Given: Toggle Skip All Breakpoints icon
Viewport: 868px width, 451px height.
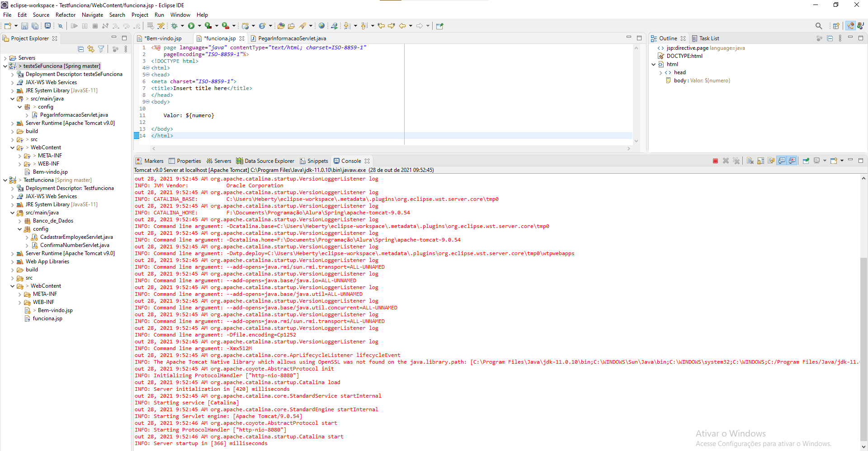Looking at the screenshot, I should [60, 26].
